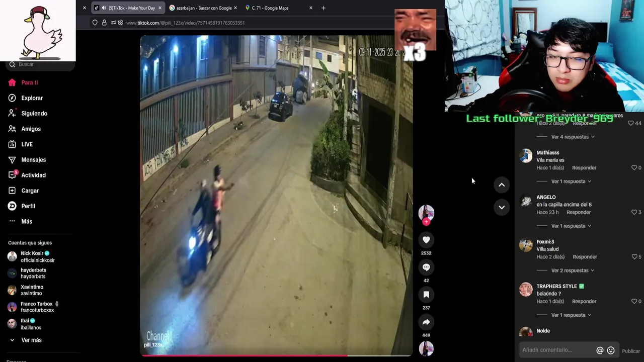Screen dimensions: 644x362
Task: Open browser shield protection icon
Action: click(x=95, y=23)
